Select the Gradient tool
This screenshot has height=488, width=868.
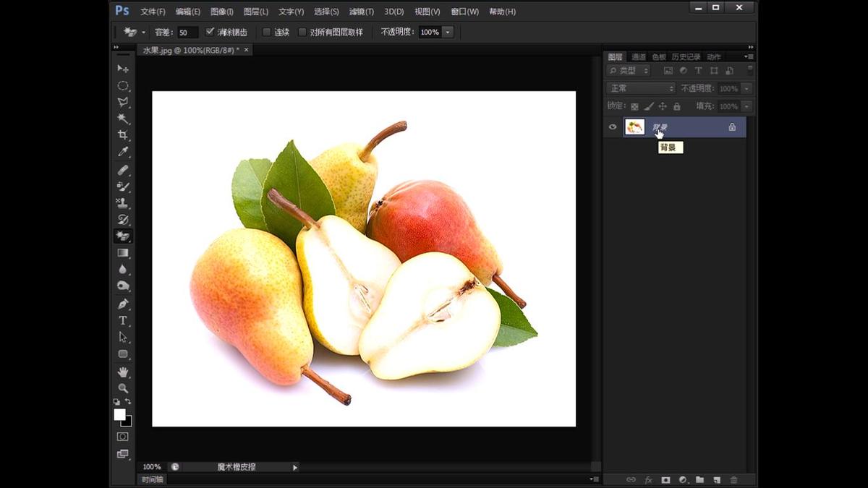(x=123, y=252)
